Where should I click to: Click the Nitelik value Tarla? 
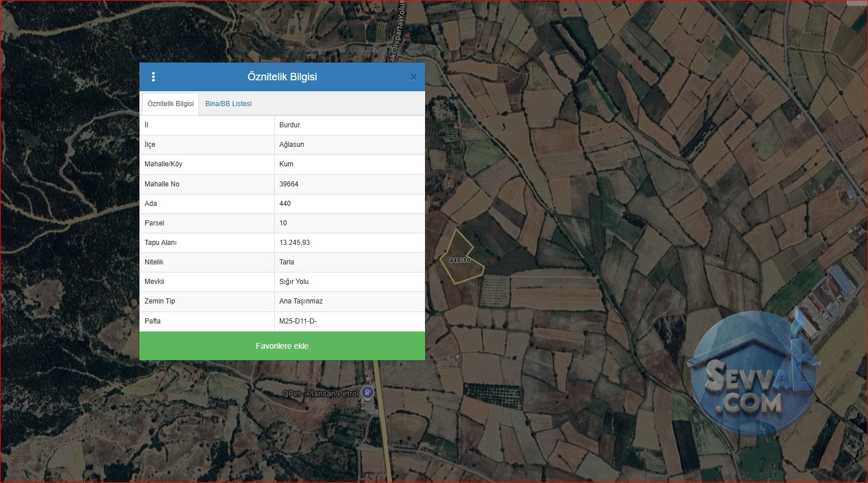click(287, 262)
